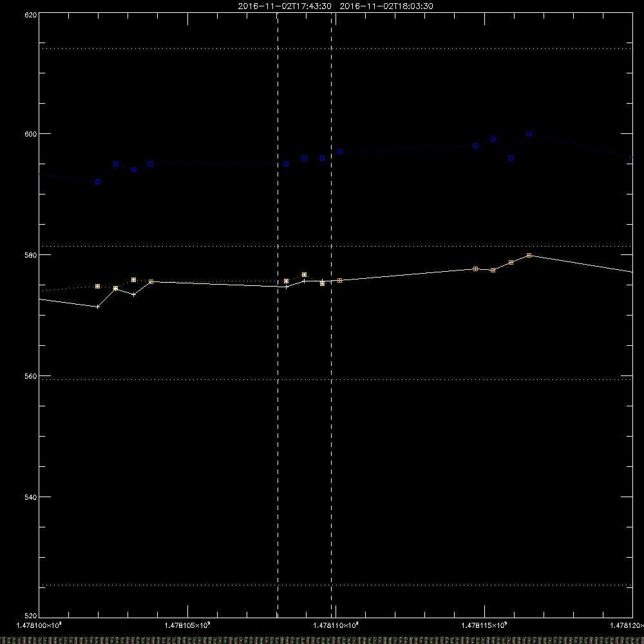Select the 540 y-axis label

coord(31,497)
